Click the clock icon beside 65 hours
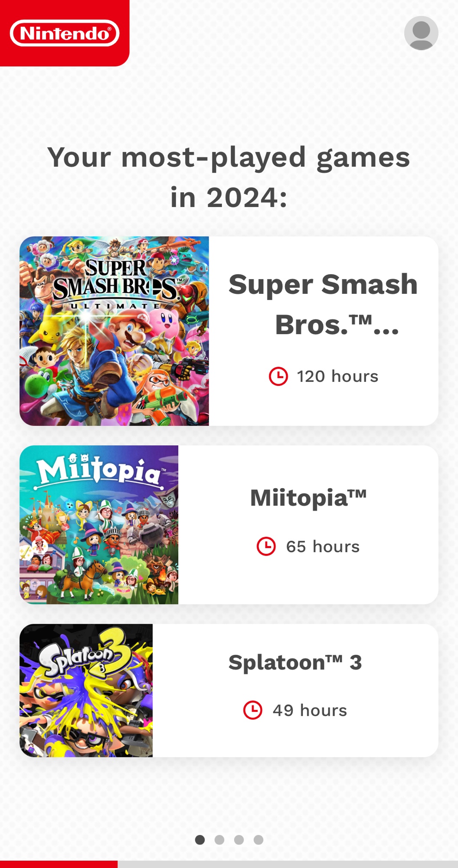 tap(266, 546)
